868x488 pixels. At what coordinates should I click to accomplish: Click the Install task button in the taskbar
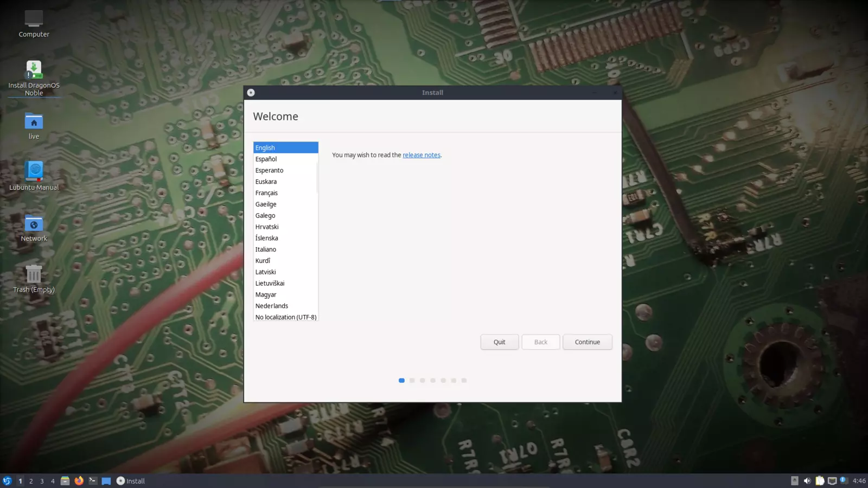[x=131, y=481]
